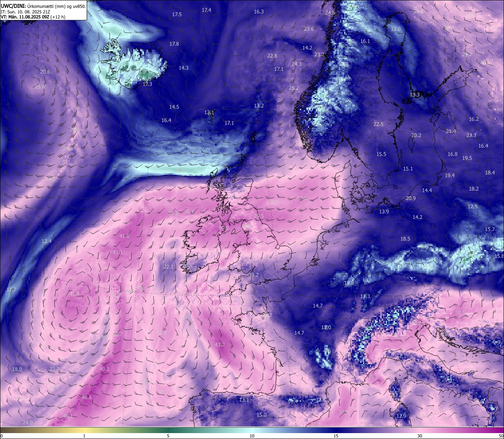
Task: Click the 22.1 value near Ireland
Action: 169,267
